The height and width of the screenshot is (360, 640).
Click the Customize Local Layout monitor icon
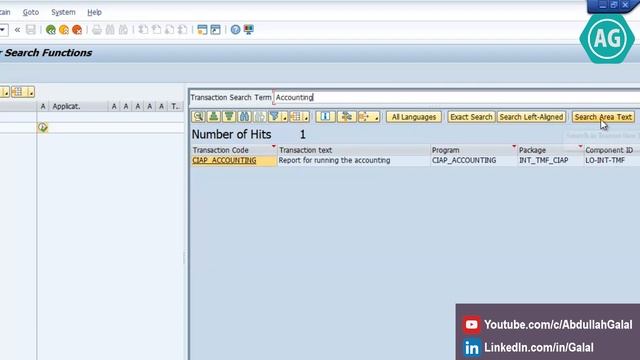249,29
